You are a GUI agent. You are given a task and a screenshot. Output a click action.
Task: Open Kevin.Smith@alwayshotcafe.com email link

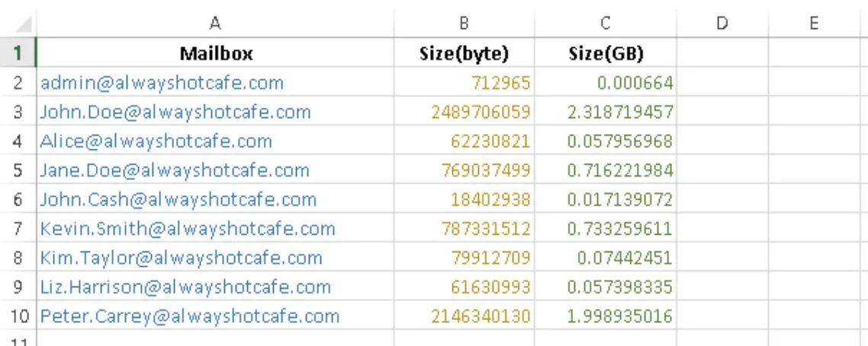pyautogui.click(x=187, y=229)
